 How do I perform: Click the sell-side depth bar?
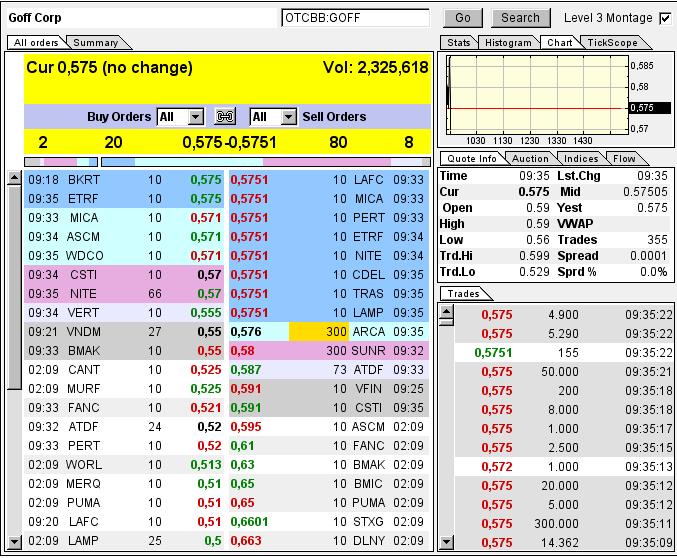click(x=266, y=162)
